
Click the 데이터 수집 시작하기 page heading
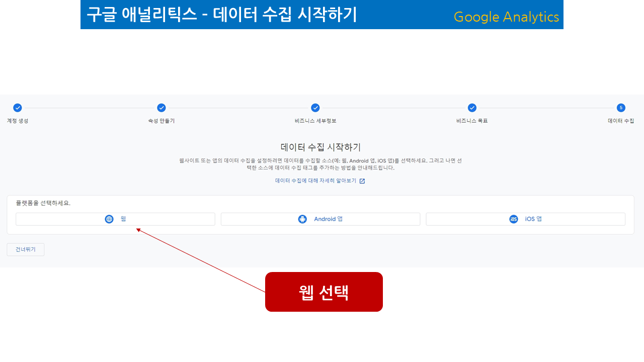point(320,147)
